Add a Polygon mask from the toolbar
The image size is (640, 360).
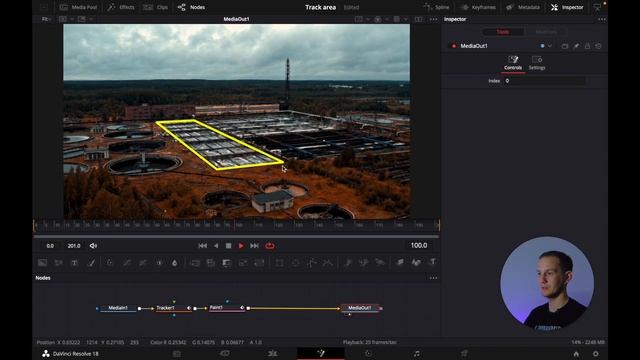[312, 262]
